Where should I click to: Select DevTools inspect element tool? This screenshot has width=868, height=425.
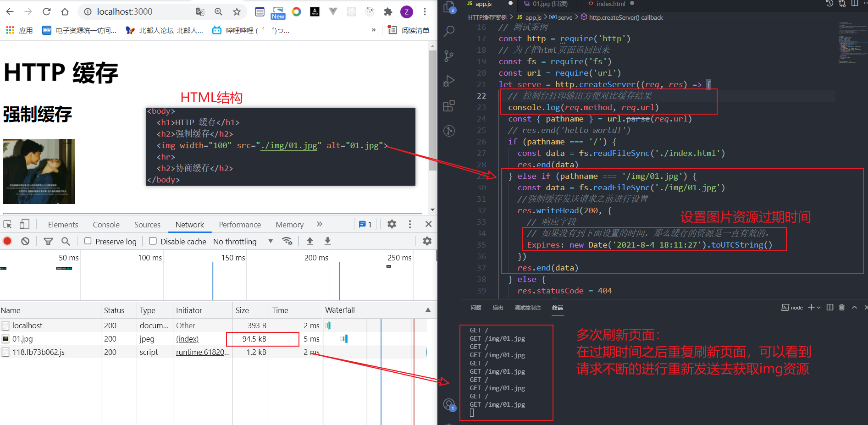(x=8, y=224)
